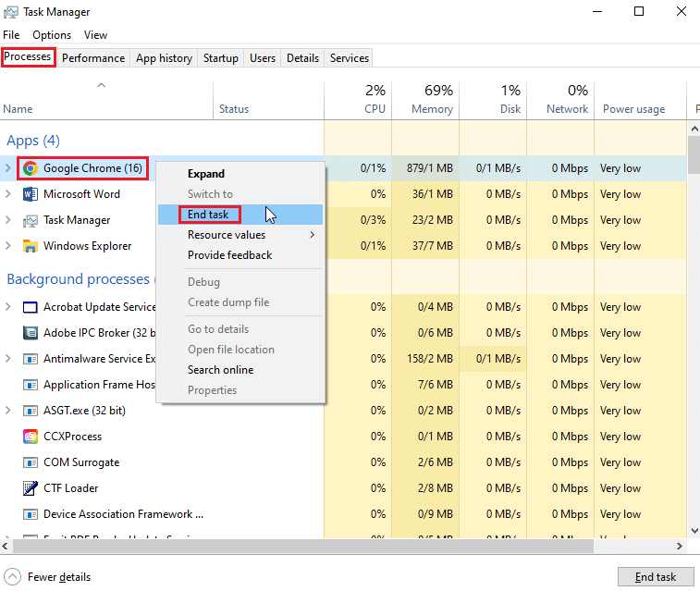Click the Windows Explorer folder icon
700x591 pixels.
click(31, 246)
